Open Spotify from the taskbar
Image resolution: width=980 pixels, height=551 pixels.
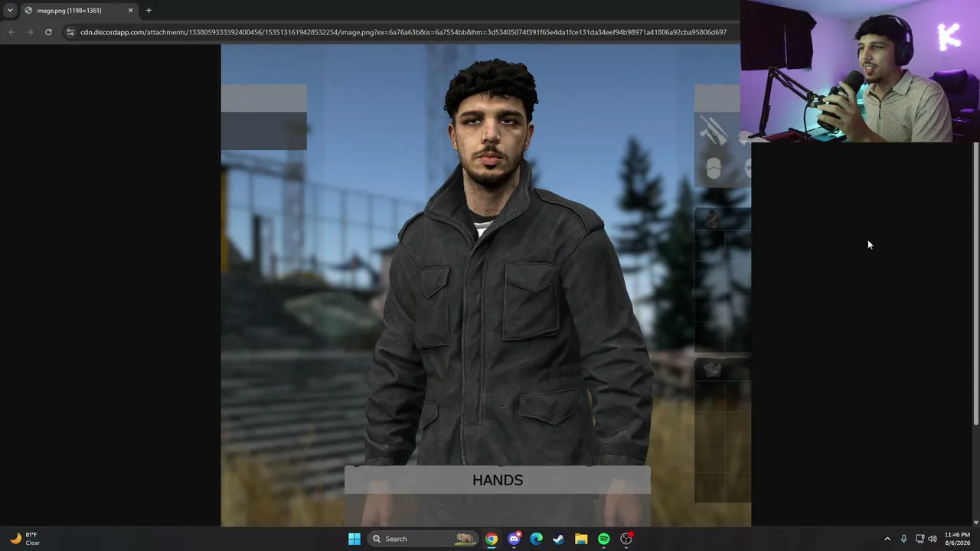[x=604, y=539]
